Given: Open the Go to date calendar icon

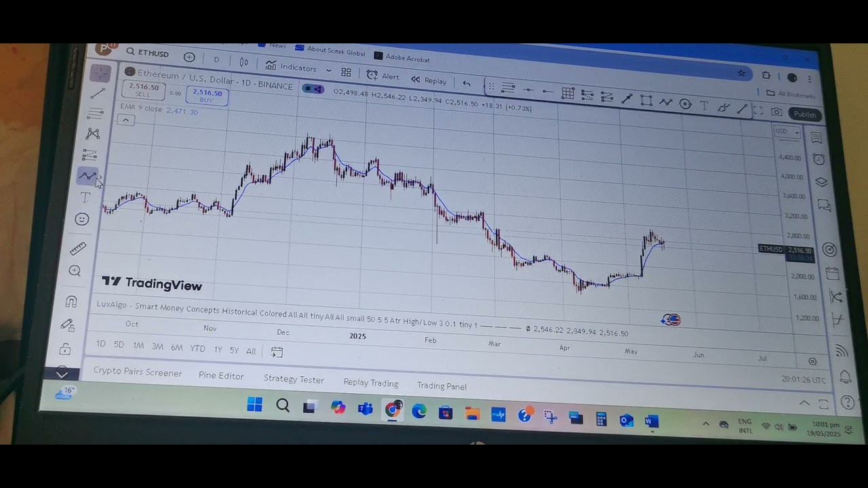Looking at the screenshot, I should (277, 352).
